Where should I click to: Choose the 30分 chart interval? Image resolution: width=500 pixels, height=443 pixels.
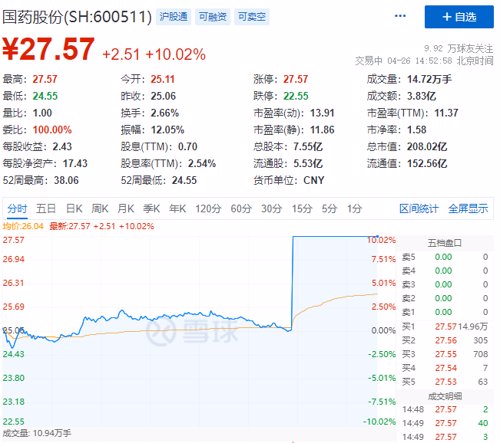click(271, 209)
